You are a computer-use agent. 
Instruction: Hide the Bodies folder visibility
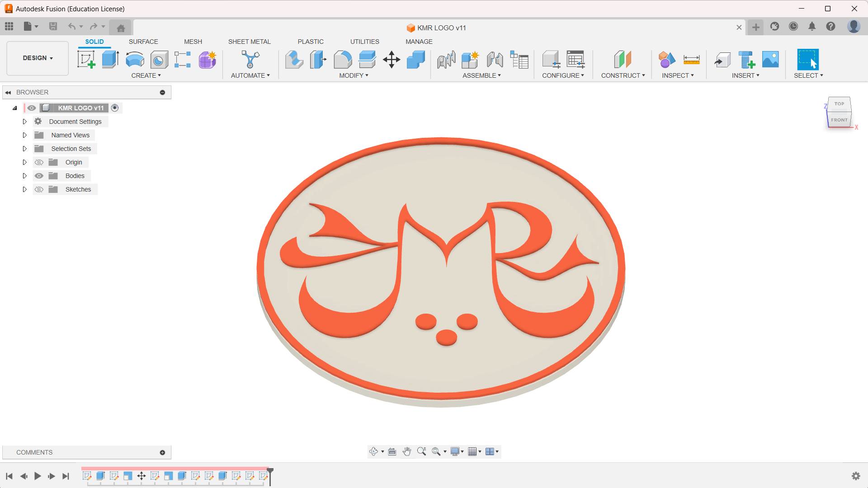[39, 176]
